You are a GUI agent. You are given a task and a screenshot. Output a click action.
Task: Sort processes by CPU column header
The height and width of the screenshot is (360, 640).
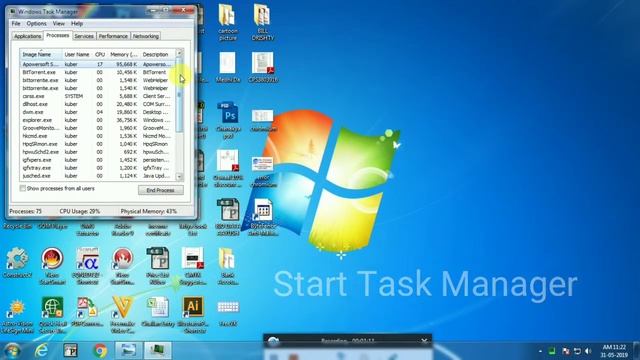pos(100,54)
